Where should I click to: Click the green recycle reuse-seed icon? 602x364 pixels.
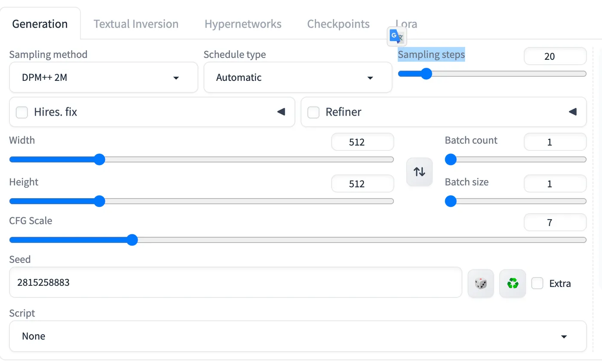coord(513,284)
